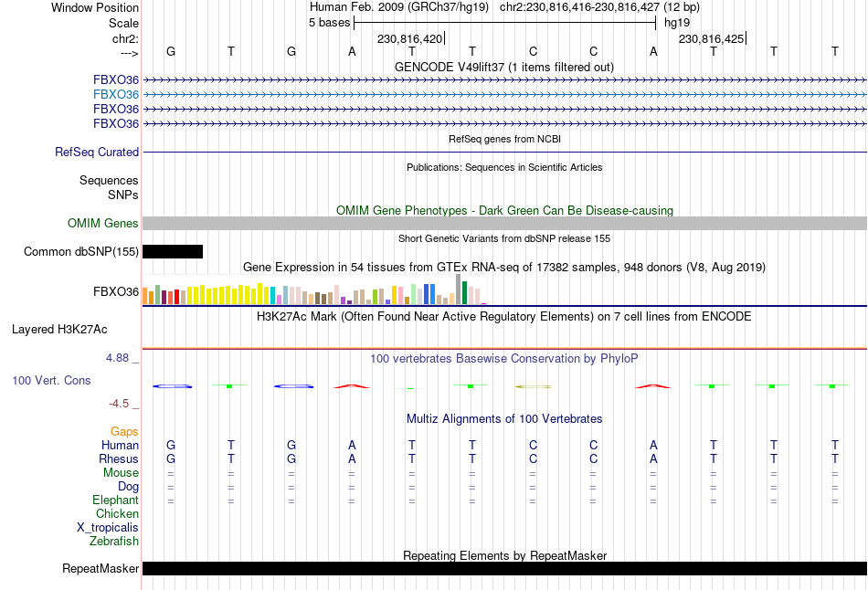Select the X_tropicalis alignment row label
The image size is (868, 590).
108,528
